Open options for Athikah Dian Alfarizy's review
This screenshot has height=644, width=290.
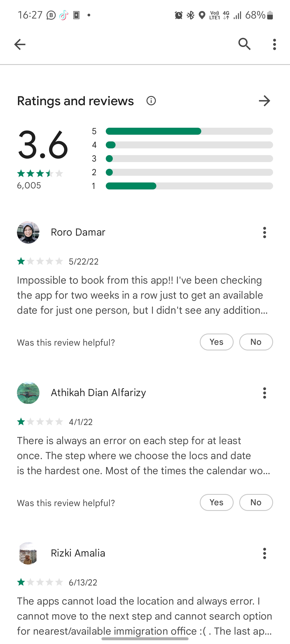coord(264,393)
